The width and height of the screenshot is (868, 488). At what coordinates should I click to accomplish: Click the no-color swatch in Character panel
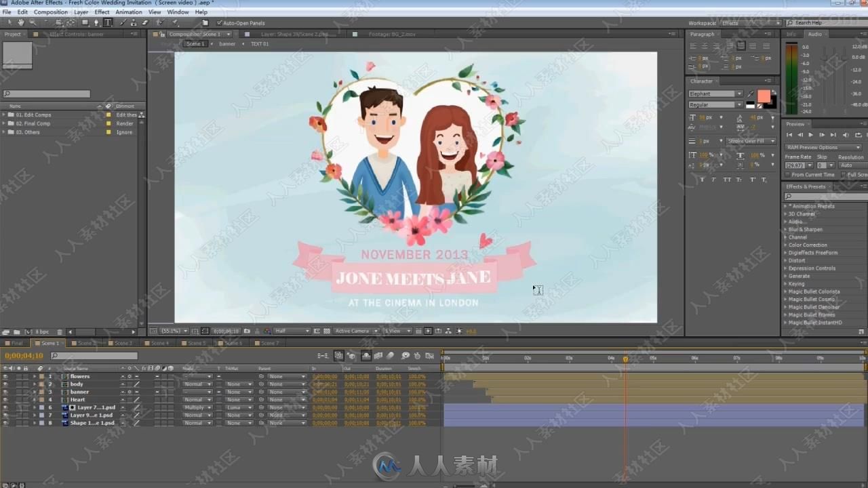point(759,106)
